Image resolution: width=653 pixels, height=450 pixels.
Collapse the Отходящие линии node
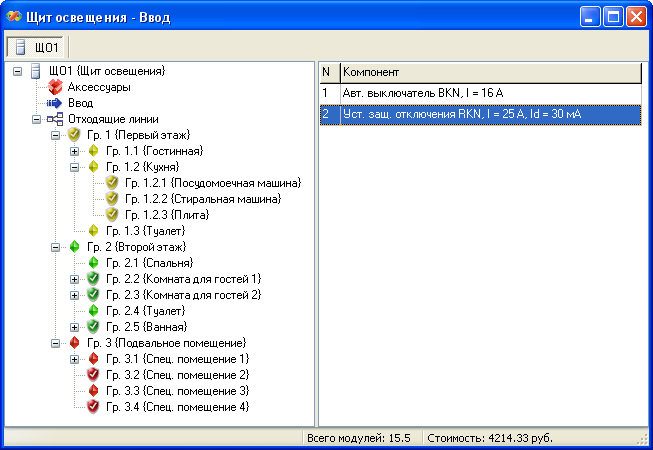[36, 119]
